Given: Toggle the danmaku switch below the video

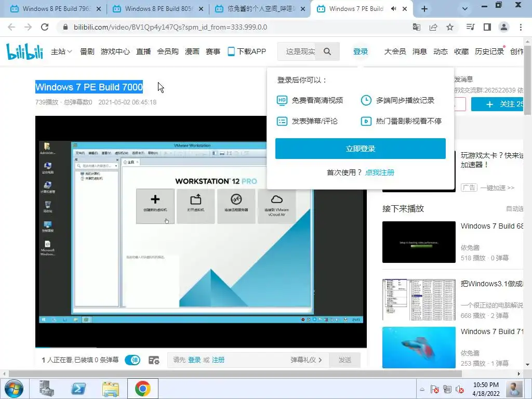Looking at the screenshot, I should click(x=132, y=360).
